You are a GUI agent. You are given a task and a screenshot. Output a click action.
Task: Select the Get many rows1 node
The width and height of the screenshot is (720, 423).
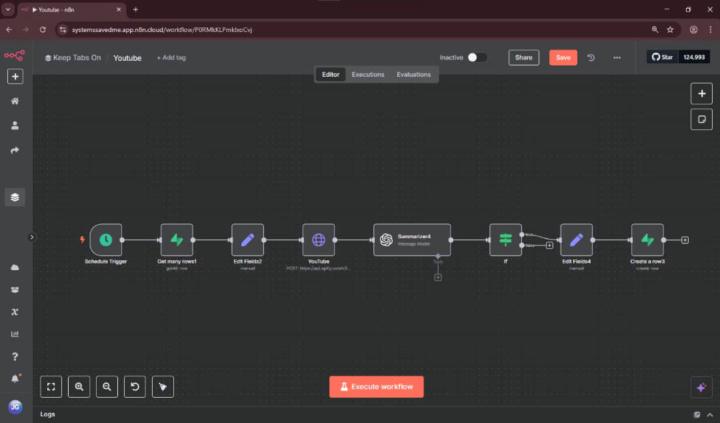click(x=177, y=240)
